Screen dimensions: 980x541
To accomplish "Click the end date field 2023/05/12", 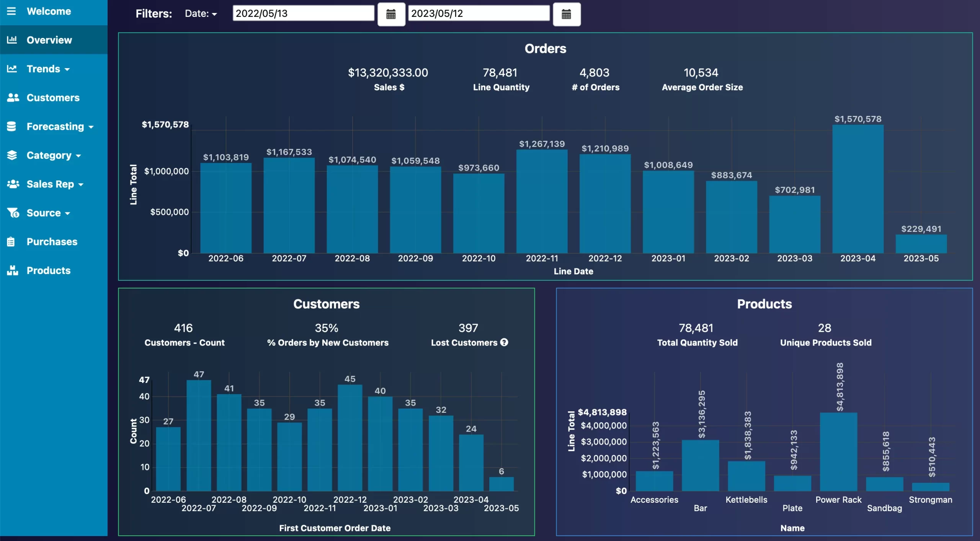I will (478, 13).
